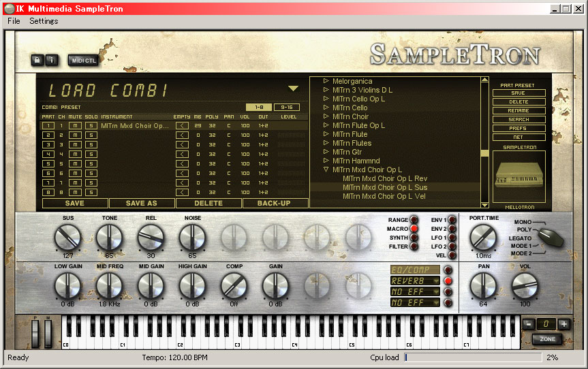
Task: Click the PAN knob
Action: (483, 286)
